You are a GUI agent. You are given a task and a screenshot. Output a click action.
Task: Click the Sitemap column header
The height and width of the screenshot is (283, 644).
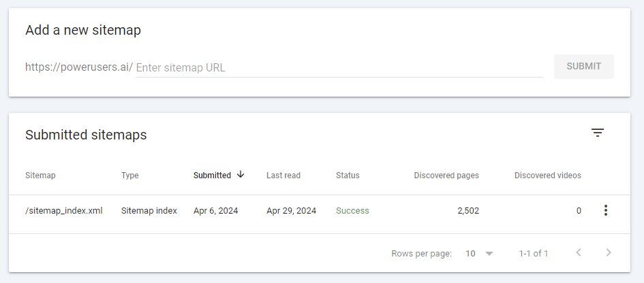(x=40, y=176)
